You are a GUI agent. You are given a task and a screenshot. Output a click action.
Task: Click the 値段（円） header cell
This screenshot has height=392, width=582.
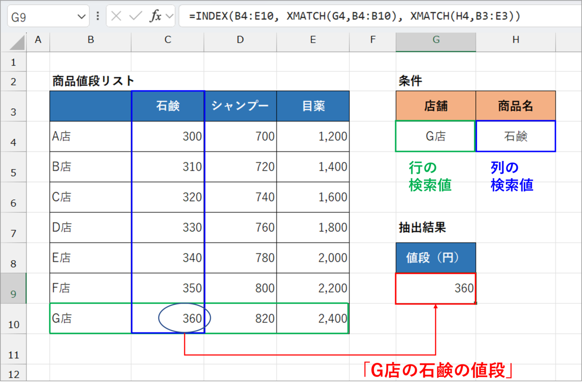pos(436,258)
